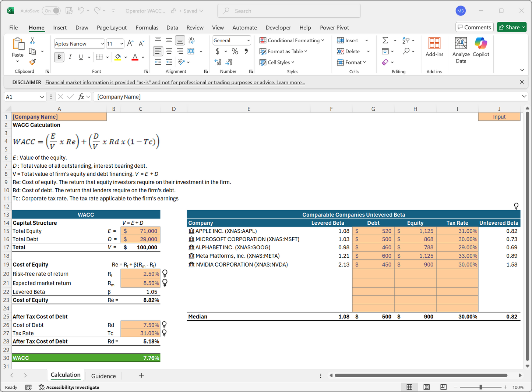The image size is (532, 392).
Task: Click the zoom slider handle
Action: pos(480,387)
